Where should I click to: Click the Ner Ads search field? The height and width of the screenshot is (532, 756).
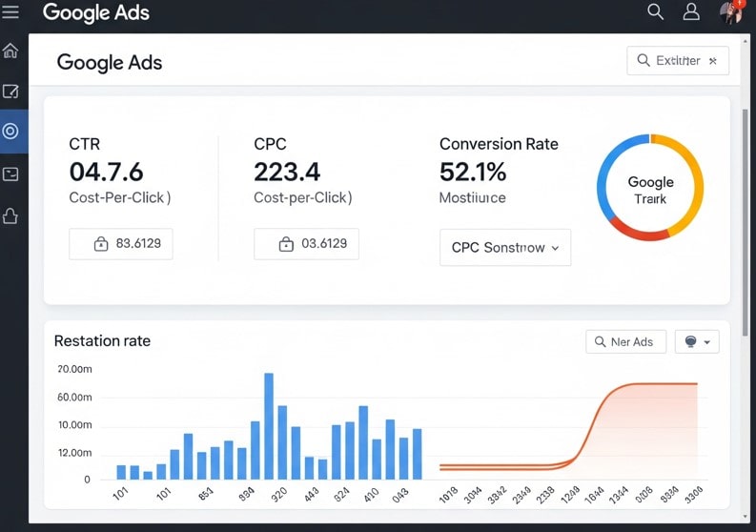coord(625,341)
